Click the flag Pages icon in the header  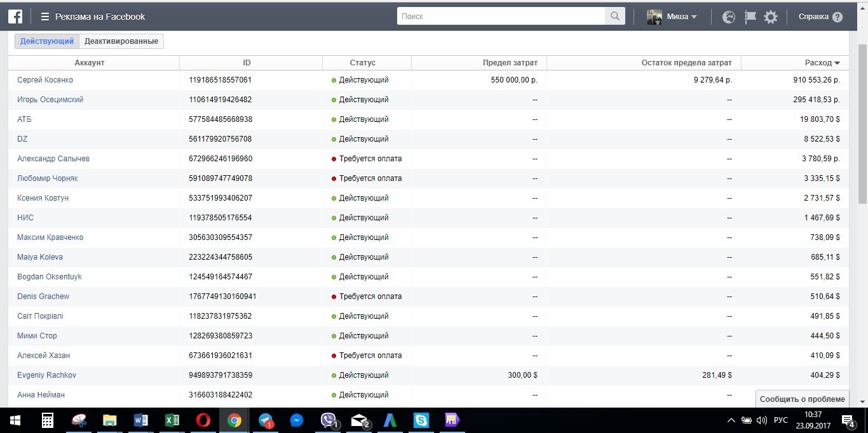coord(750,17)
